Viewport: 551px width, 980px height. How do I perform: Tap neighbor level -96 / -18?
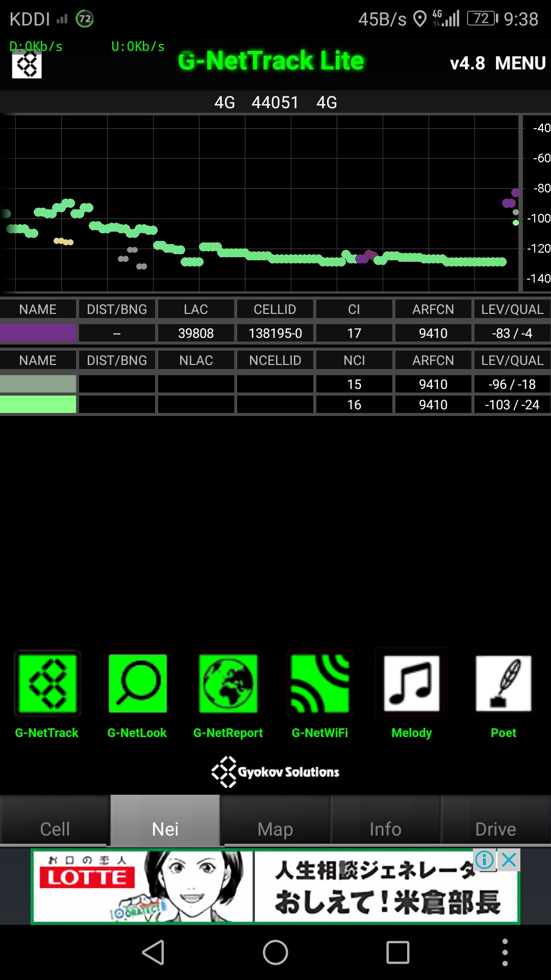512,384
